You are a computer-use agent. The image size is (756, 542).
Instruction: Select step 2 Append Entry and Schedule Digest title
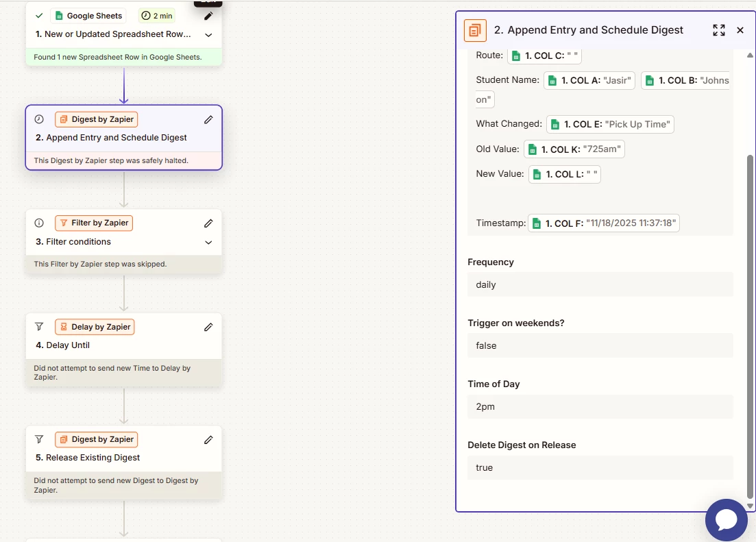111,138
